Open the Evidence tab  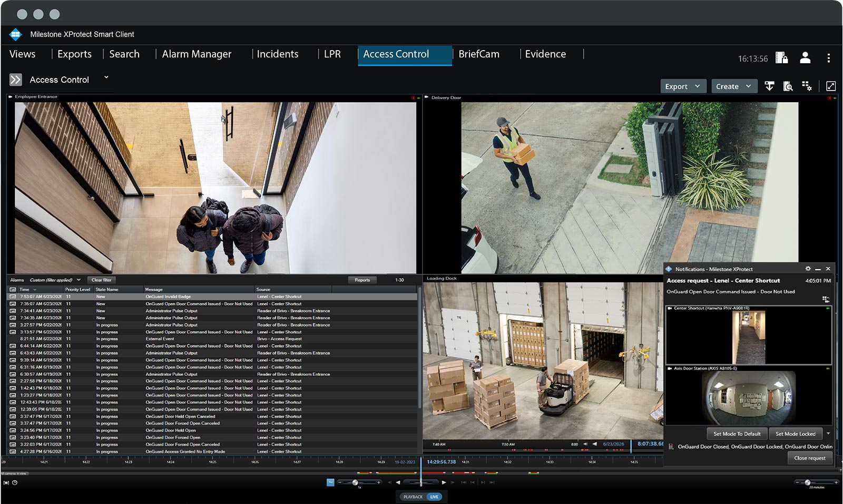(x=545, y=54)
